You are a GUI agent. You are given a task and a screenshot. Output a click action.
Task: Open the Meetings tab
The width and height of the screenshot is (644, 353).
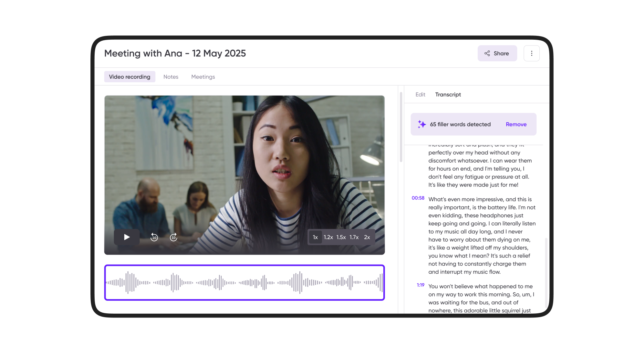203,77
